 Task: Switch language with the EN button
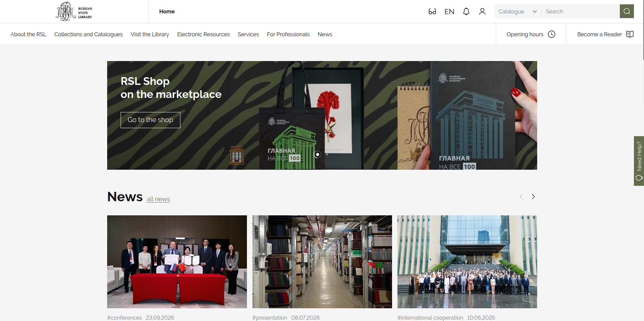point(449,12)
